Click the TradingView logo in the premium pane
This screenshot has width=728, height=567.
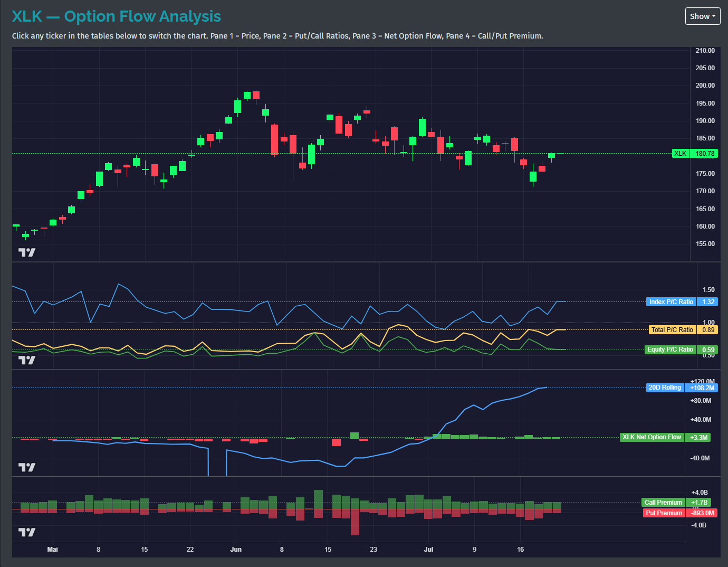coord(27,532)
